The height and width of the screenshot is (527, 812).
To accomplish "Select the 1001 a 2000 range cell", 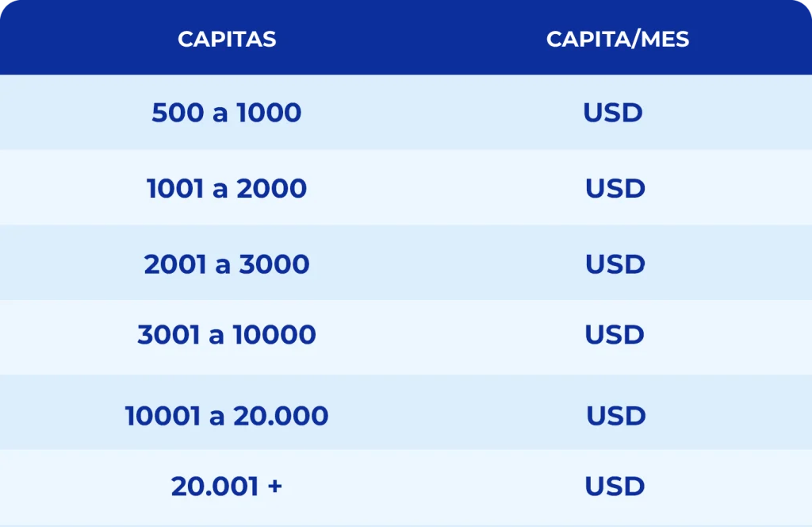I will 227,189.
